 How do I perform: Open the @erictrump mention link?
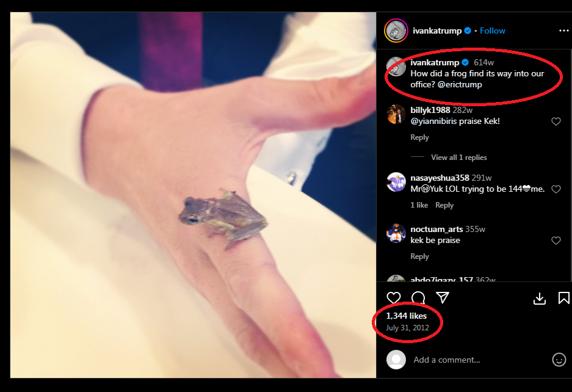pyautogui.click(x=460, y=84)
